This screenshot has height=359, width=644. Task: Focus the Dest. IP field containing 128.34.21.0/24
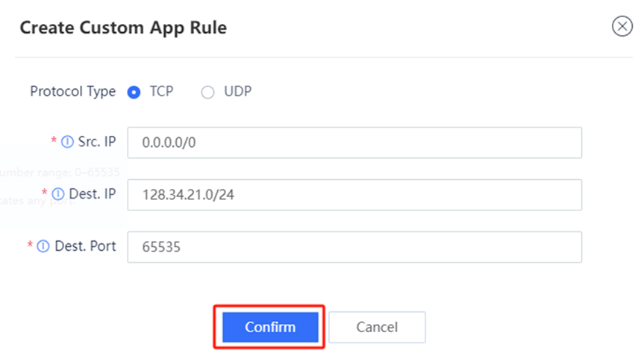354,195
